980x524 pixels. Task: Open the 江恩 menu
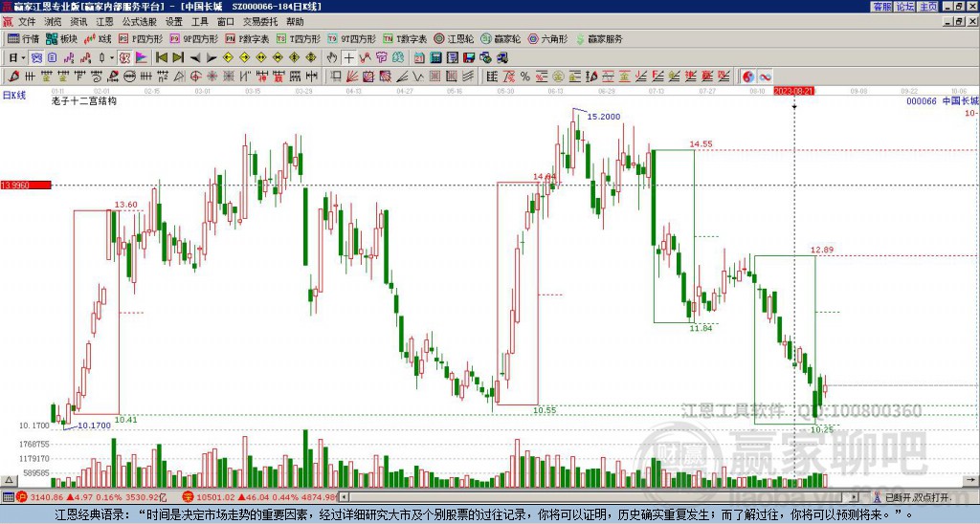tap(105, 22)
